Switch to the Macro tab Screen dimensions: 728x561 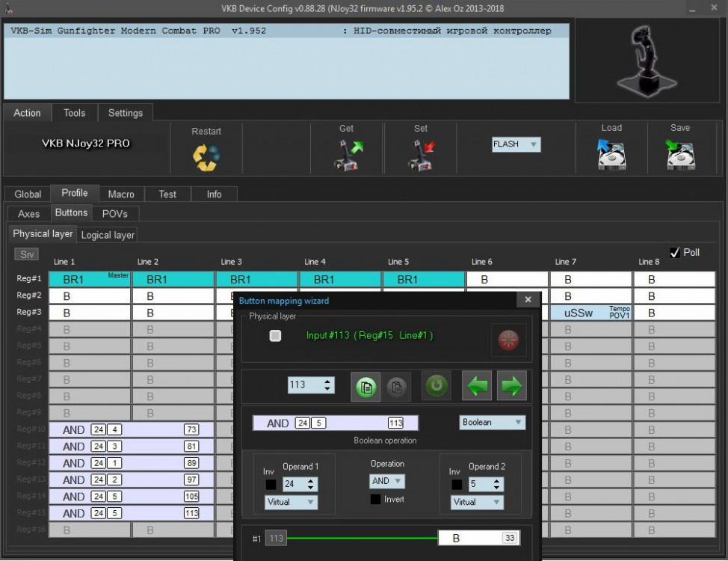121,194
